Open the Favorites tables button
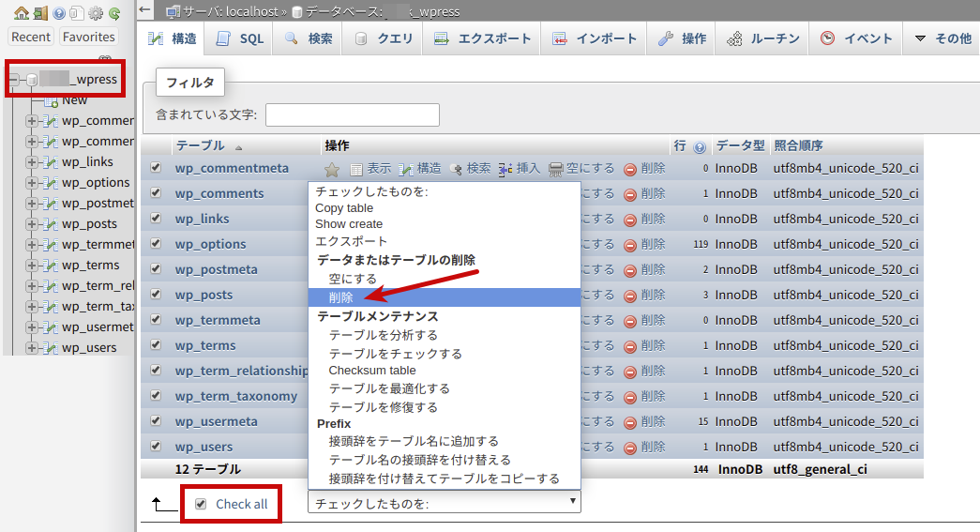Image resolution: width=980 pixels, height=532 pixels. click(89, 37)
